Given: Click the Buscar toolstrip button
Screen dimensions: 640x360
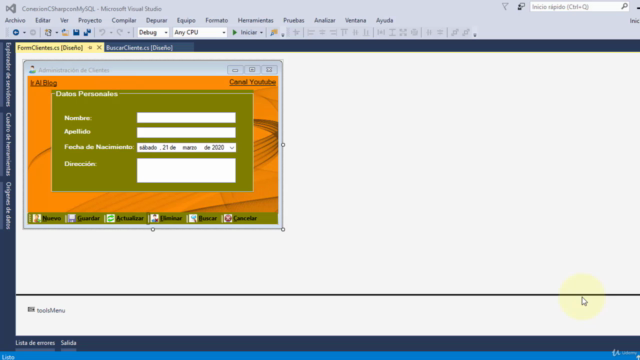Looking at the screenshot, I should click(x=203, y=218).
